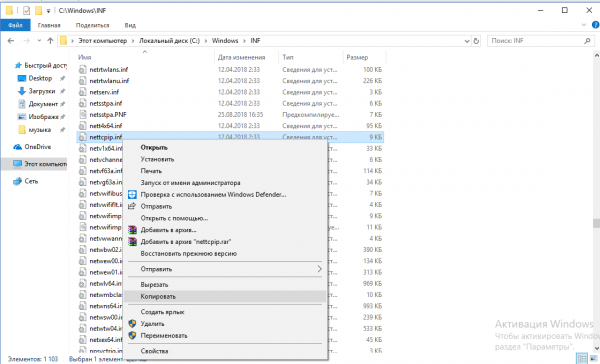Viewport: 600px width, 364px height.
Task: Click the New folder quick access icon
Action: 38,10
